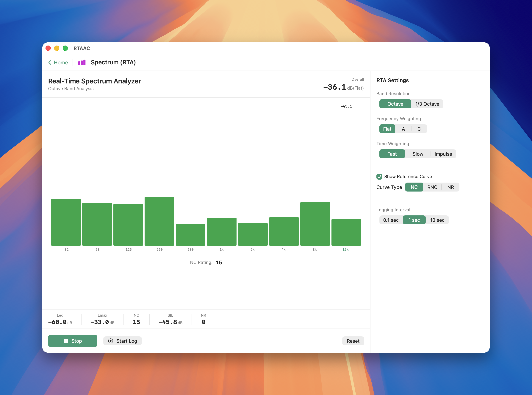Click the red close window button
Viewport: 532px width, 395px height.
coord(48,48)
